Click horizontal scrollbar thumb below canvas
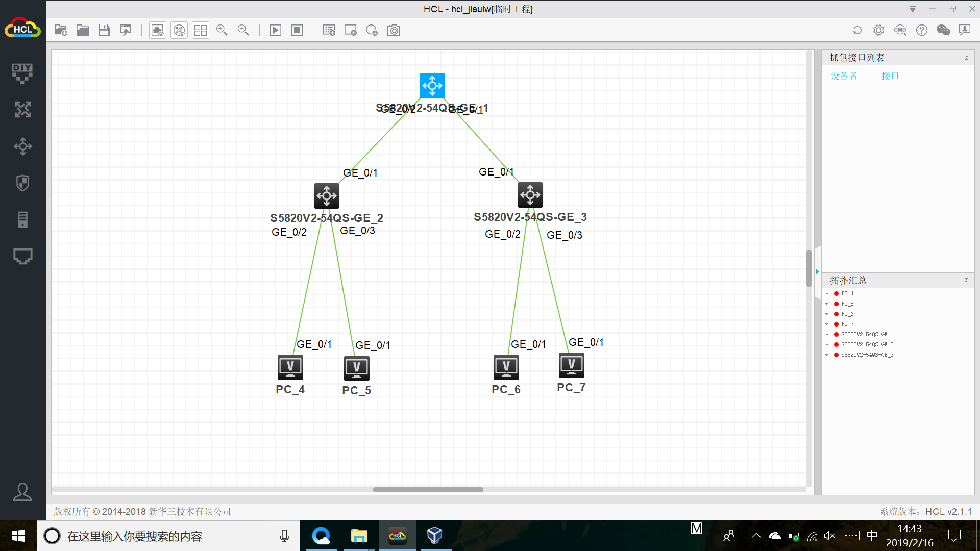980x551 pixels. (428, 490)
